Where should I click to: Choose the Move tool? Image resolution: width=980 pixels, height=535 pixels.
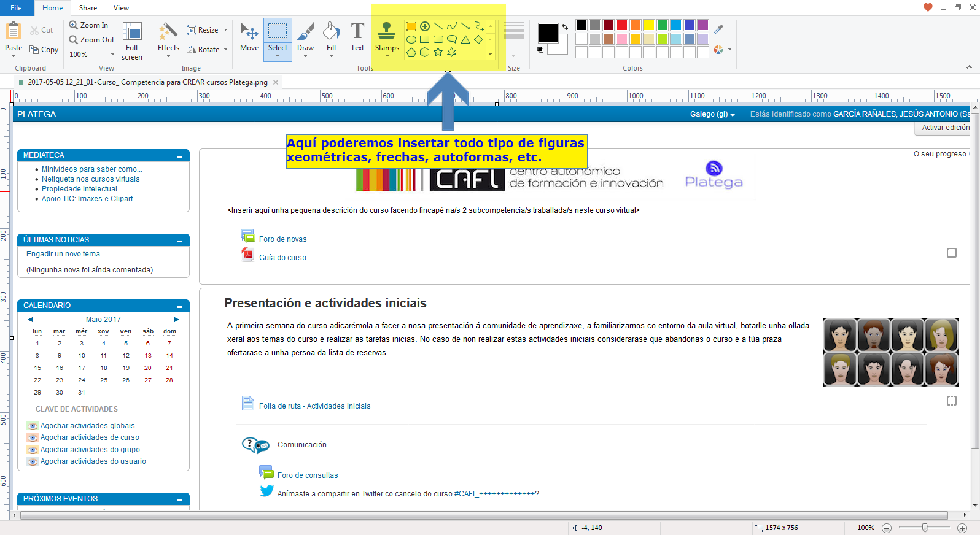point(249,37)
